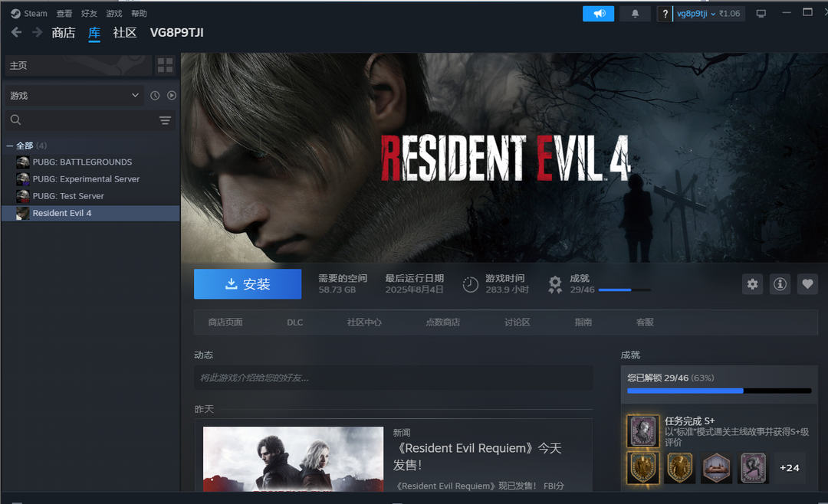This screenshot has height=504, width=828.
Task: Show game info via the info icon
Action: pos(780,284)
